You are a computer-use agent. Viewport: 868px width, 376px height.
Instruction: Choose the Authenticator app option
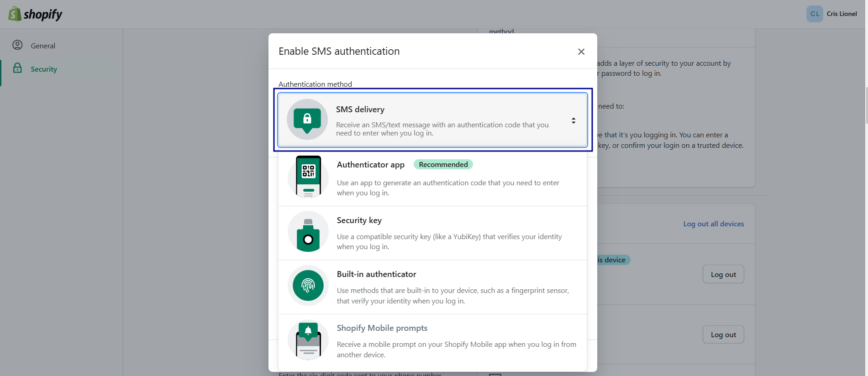click(432, 178)
